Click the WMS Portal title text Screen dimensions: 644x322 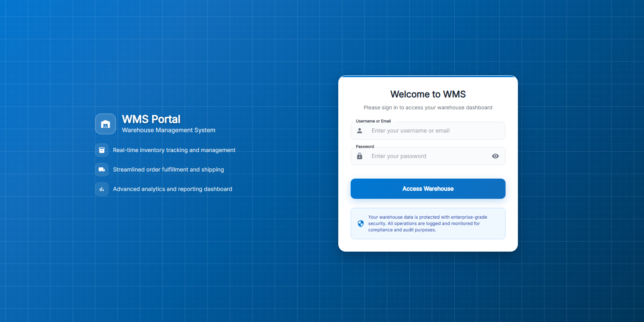coord(151,119)
